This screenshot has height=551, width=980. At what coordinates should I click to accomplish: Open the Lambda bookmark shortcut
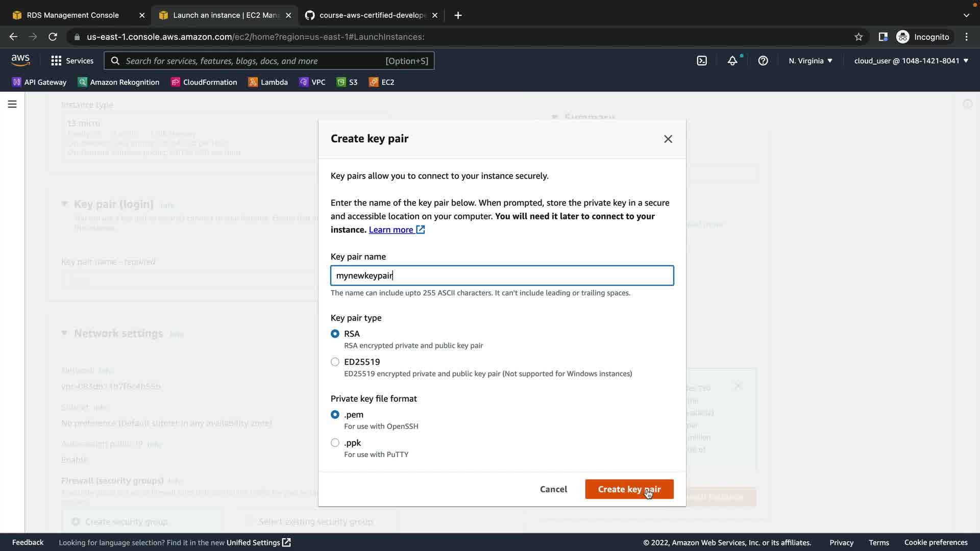268,82
